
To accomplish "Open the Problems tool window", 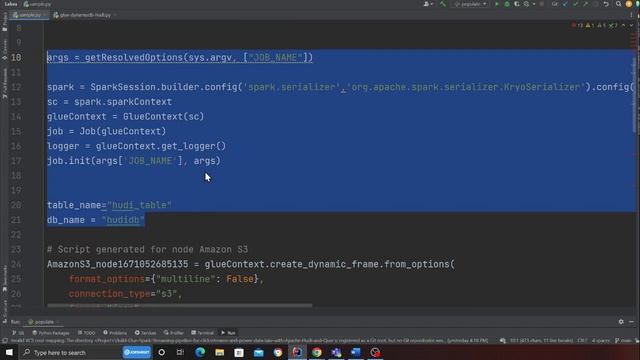I will (115, 333).
